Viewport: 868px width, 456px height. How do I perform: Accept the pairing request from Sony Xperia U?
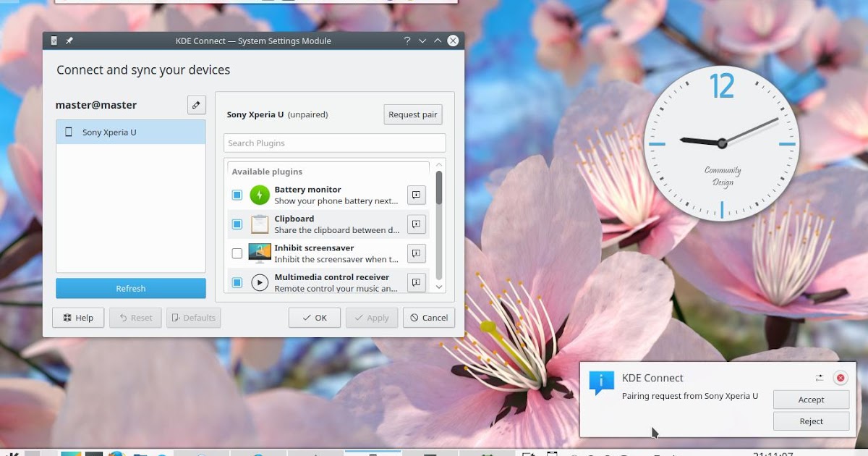[x=810, y=399]
